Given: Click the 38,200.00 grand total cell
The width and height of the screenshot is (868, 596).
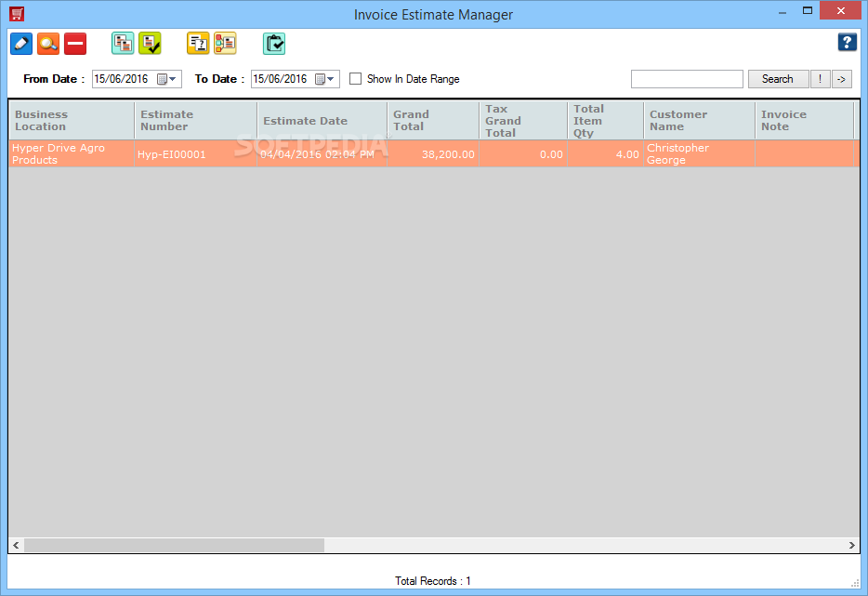Looking at the screenshot, I should [x=433, y=154].
